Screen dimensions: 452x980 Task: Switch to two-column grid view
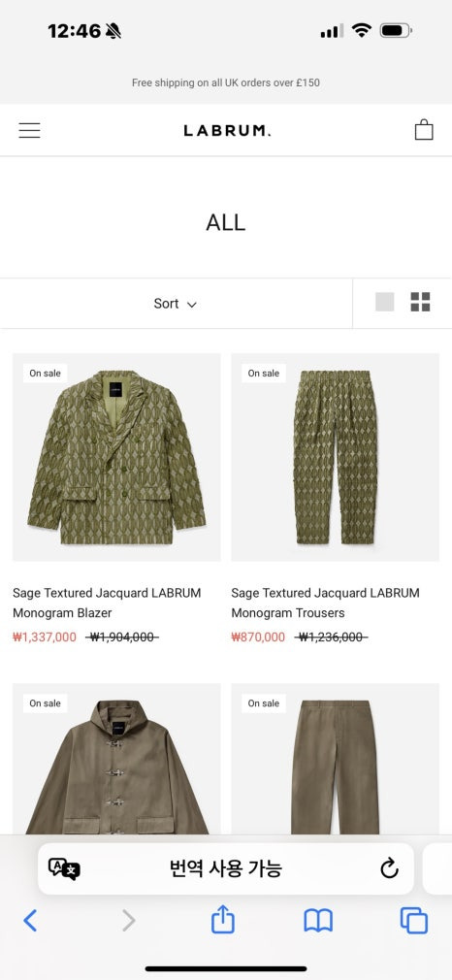click(420, 302)
